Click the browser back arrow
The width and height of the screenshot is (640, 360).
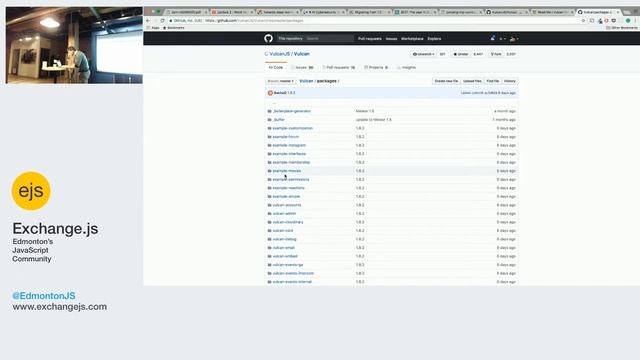(148, 20)
